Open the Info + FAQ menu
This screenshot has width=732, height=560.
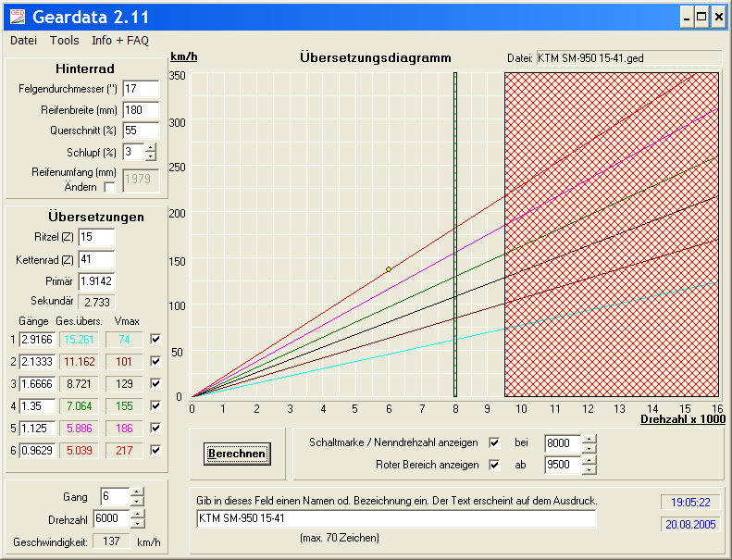(119, 41)
